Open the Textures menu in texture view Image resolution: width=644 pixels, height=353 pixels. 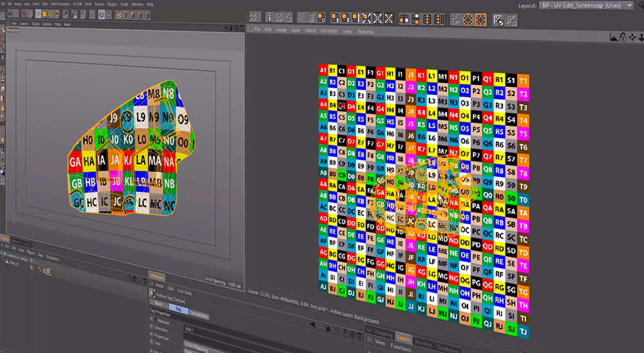(366, 31)
